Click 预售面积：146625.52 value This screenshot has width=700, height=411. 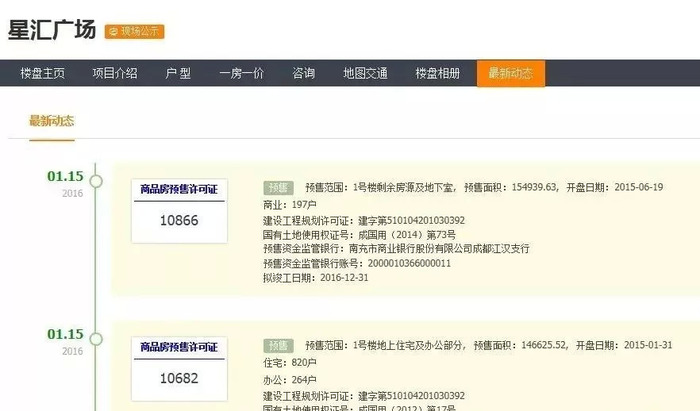coord(521,345)
